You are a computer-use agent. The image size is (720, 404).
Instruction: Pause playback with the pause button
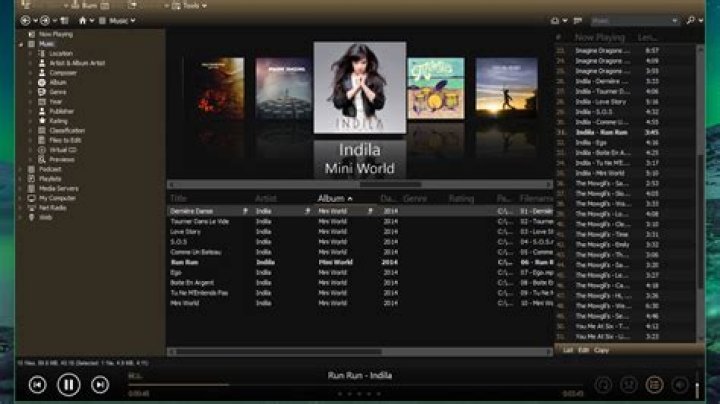tap(69, 384)
